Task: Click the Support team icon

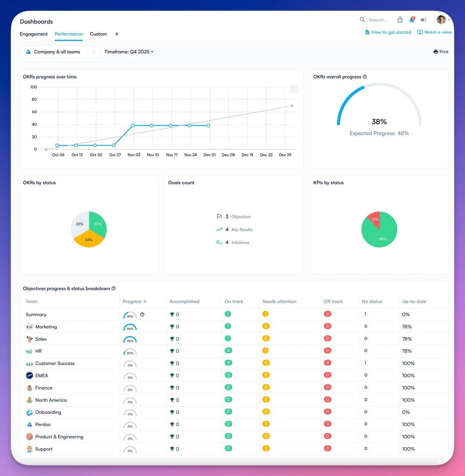Action: (x=29, y=449)
